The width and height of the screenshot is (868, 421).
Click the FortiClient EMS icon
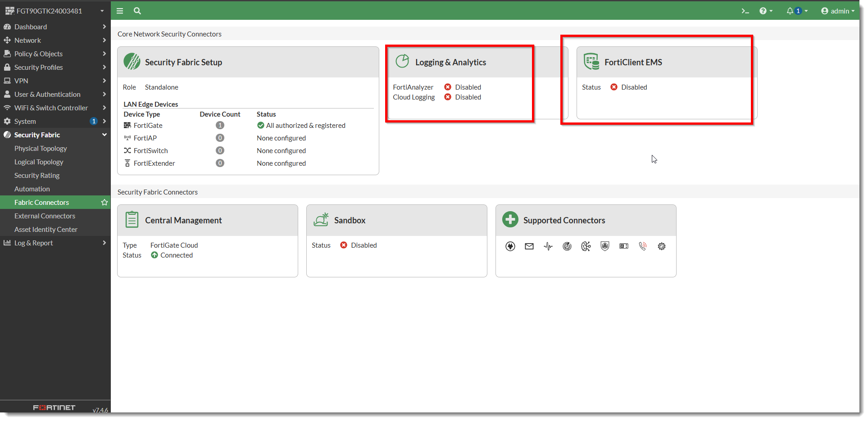pos(591,61)
